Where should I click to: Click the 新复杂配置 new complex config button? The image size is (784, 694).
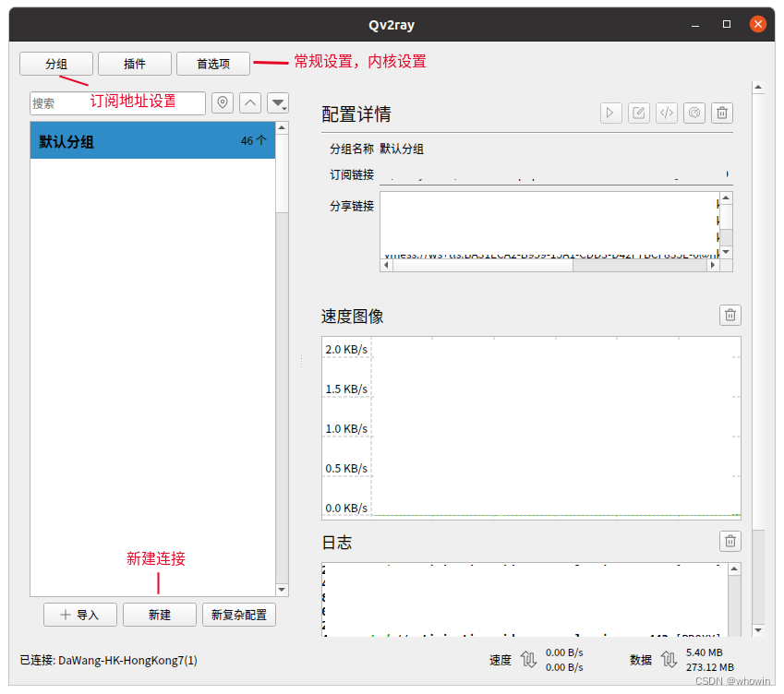[239, 615]
